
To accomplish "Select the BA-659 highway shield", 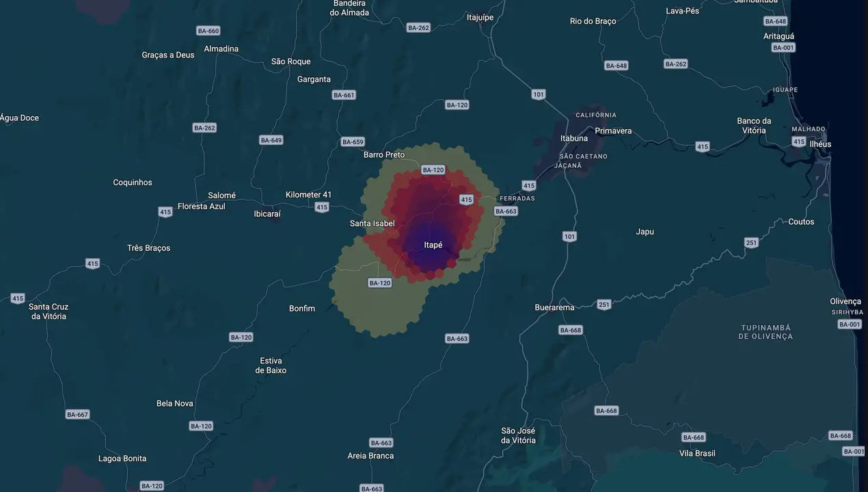I will (x=353, y=142).
